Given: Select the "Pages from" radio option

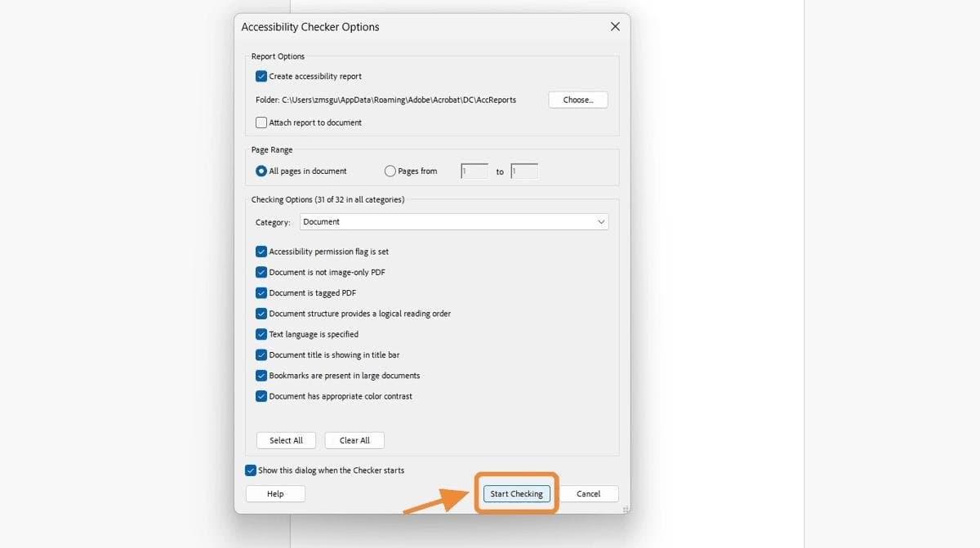Looking at the screenshot, I should (390, 171).
